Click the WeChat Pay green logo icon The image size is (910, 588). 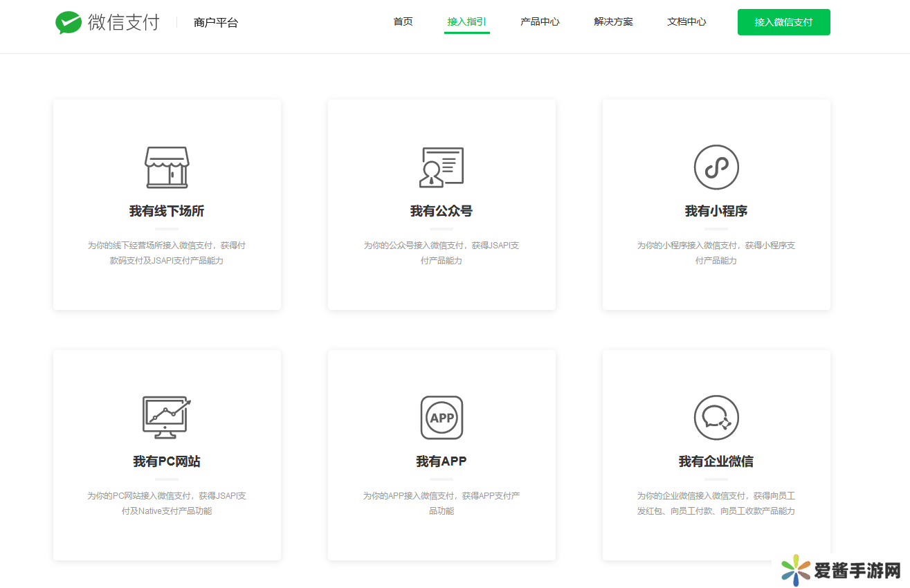[x=69, y=23]
